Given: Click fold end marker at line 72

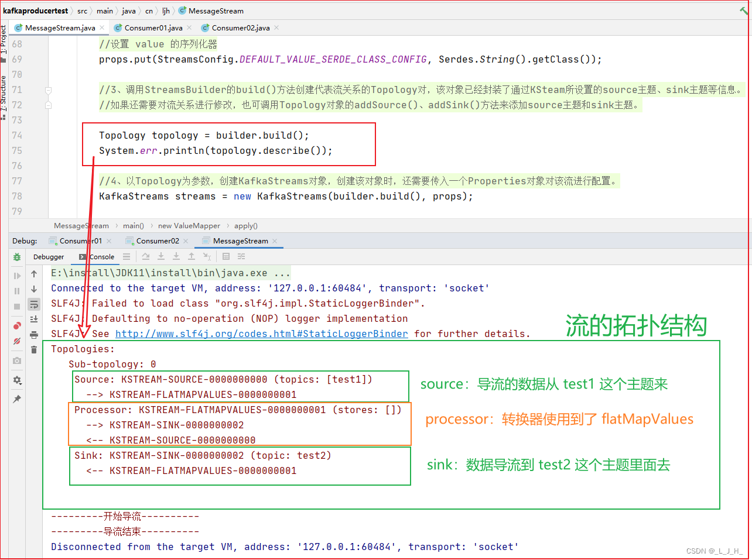Looking at the screenshot, I should coord(48,105).
